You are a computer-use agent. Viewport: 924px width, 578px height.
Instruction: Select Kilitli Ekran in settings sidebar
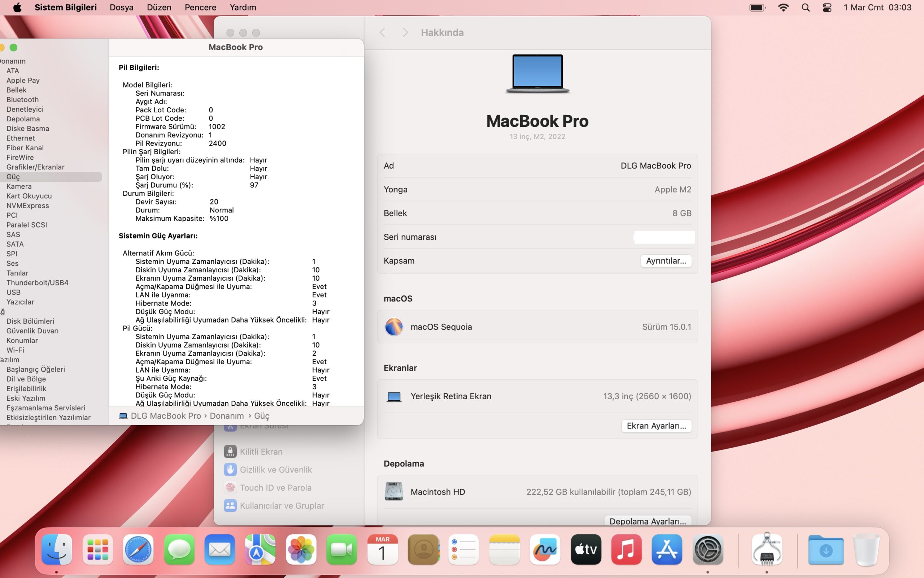tap(253, 452)
